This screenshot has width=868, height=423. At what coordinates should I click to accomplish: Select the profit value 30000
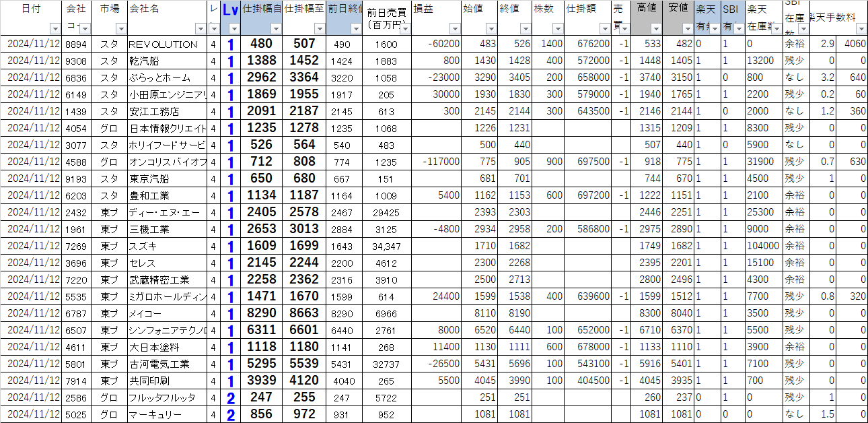point(437,94)
